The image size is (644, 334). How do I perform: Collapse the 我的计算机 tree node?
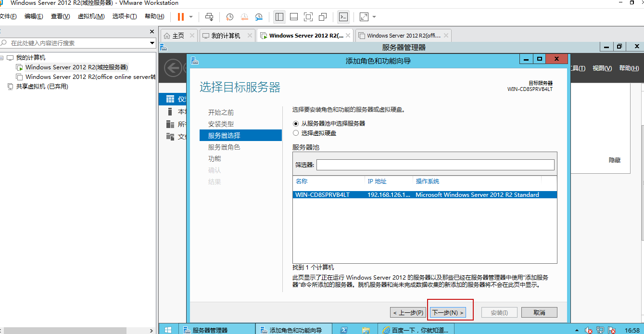pos(2,58)
